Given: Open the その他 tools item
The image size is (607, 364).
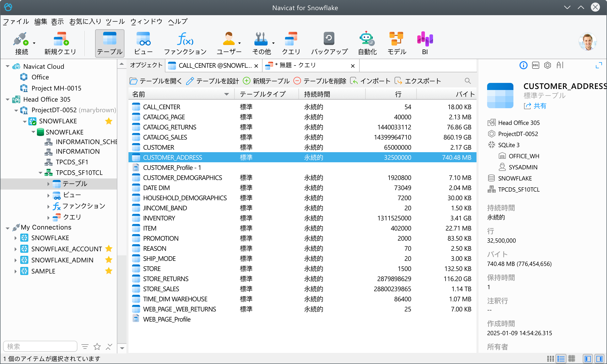Looking at the screenshot, I should tap(262, 43).
